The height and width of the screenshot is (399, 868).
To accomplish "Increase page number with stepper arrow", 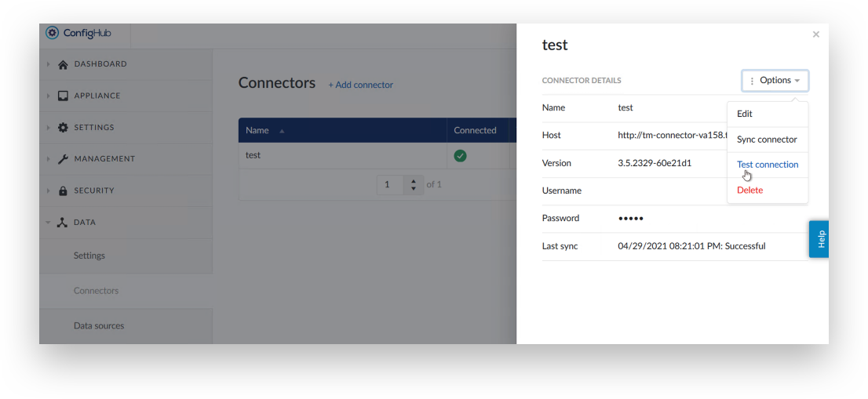I will (414, 181).
